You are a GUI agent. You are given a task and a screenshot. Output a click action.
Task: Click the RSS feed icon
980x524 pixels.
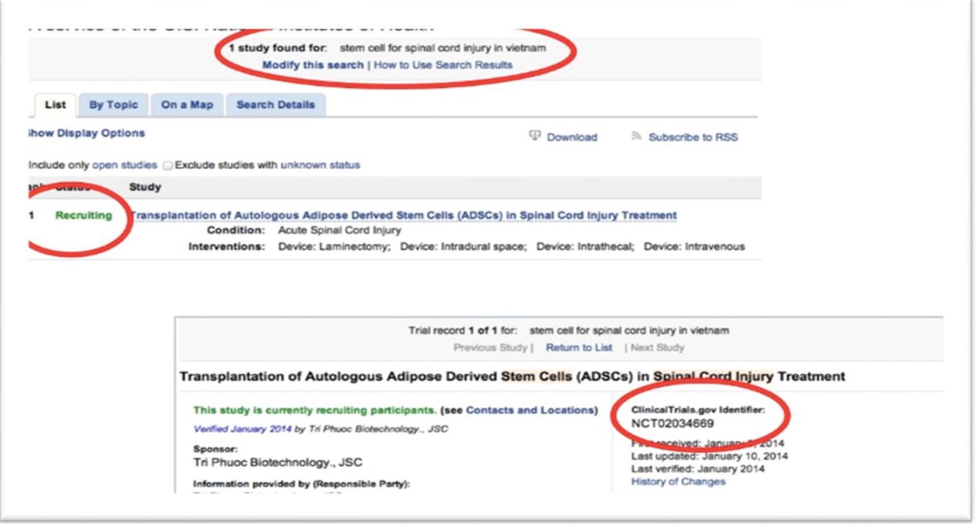636,137
